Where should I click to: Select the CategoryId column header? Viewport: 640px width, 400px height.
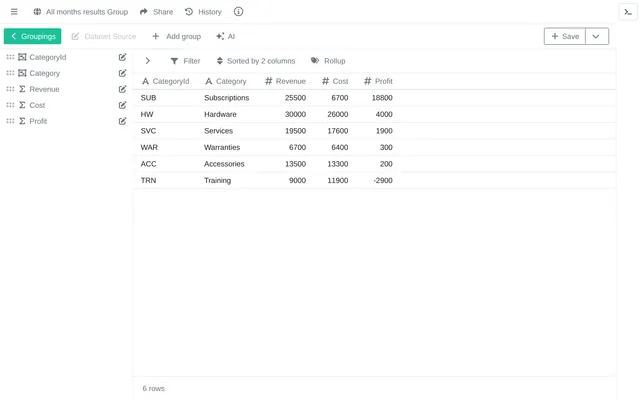click(x=166, y=81)
